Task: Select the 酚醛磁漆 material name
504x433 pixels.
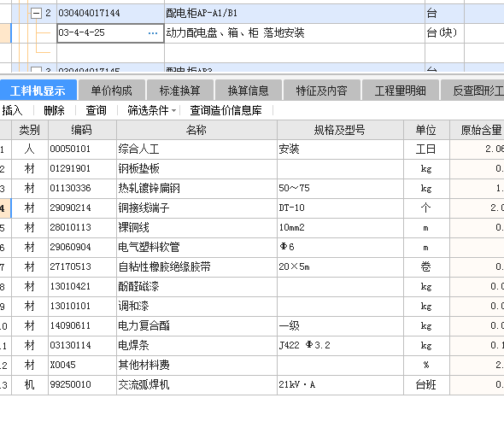Action: point(196,287)
